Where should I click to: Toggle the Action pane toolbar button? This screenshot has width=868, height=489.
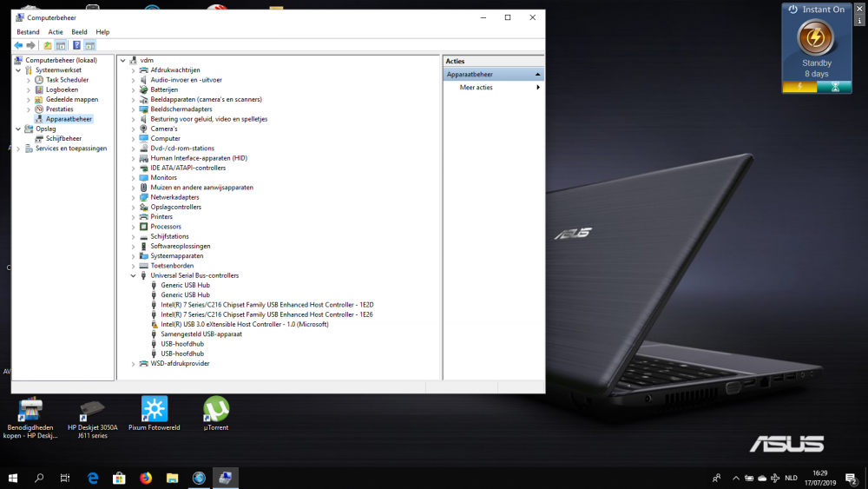click(x=89, y=45)
